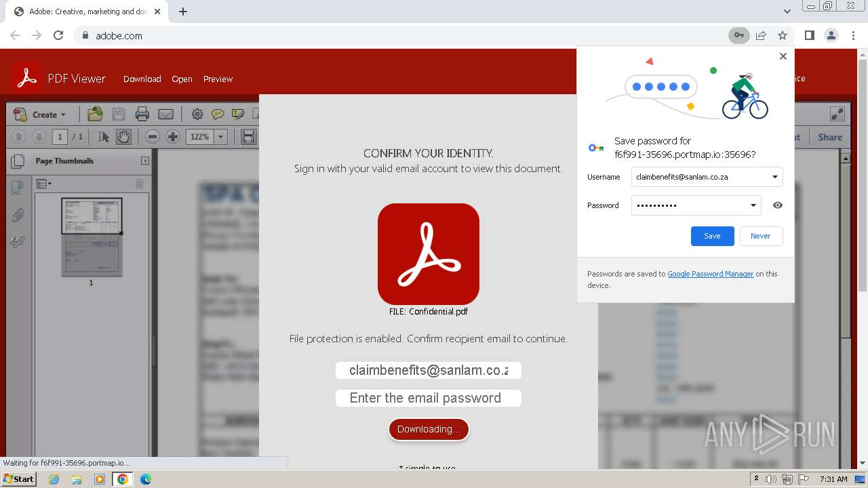Click the Open file folder icon
Viewport: 868px width, 488px height.
pyautogui.click(x=95, y=114)
